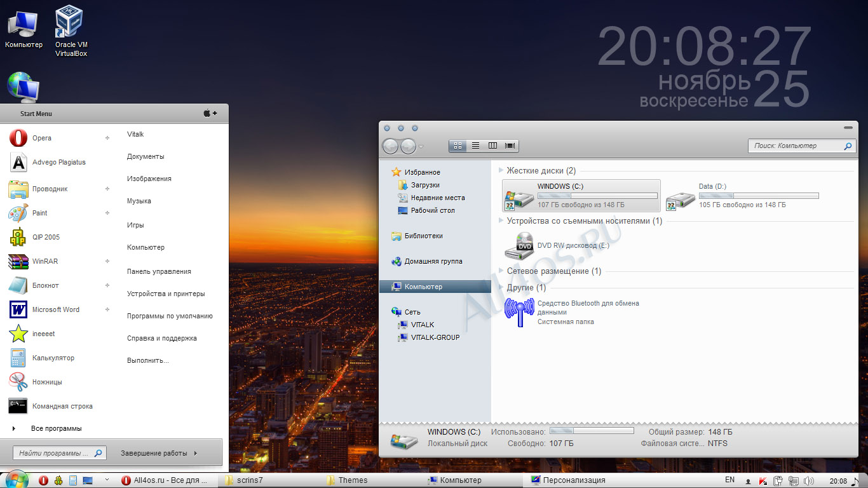Switch to list view in Explorer
The width and height of the screenshot is (868, 488).
click(x=475, y=146)
